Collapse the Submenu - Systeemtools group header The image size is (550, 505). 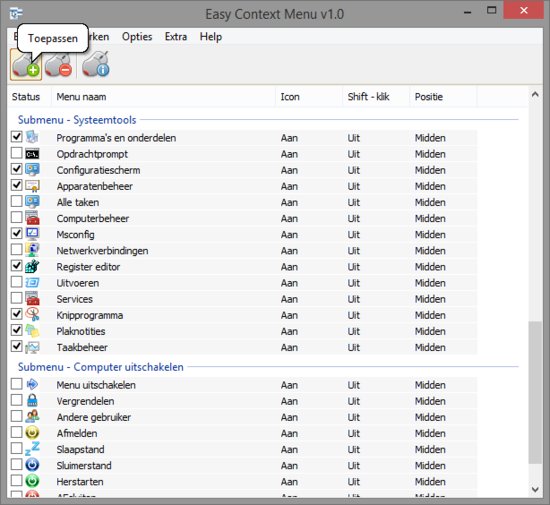coord(77,120)
